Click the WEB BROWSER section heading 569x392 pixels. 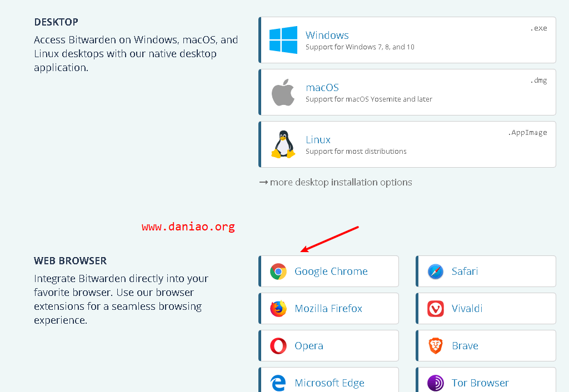(71, 261)
